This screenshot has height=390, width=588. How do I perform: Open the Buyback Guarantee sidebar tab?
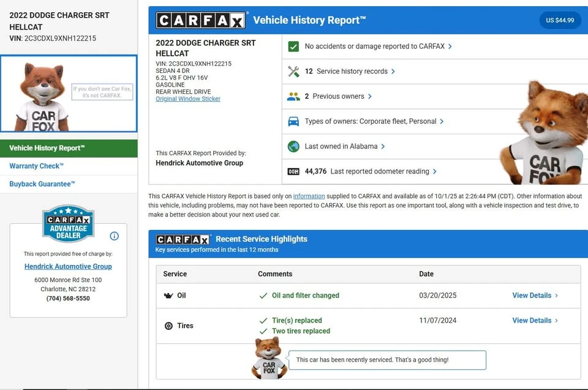69,184
